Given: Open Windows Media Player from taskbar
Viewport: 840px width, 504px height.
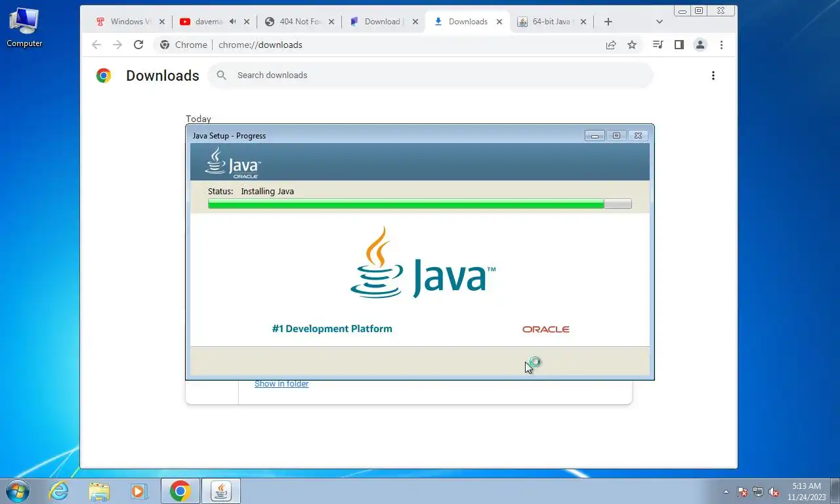Looking at the screenshot, I should click(138, 491).
